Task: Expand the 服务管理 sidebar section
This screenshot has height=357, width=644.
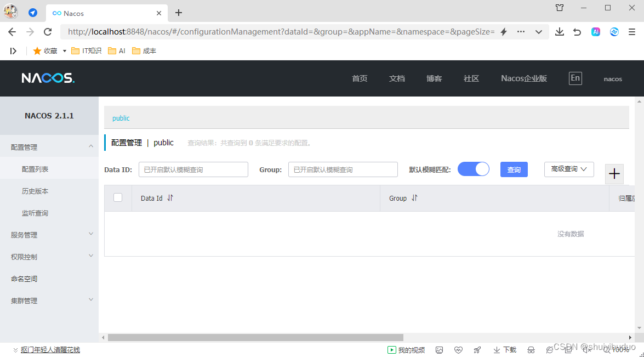Action: click(49, 235)
